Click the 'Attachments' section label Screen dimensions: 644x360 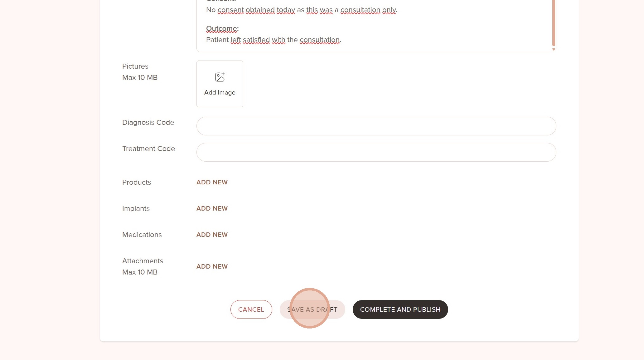click(143, 261)
